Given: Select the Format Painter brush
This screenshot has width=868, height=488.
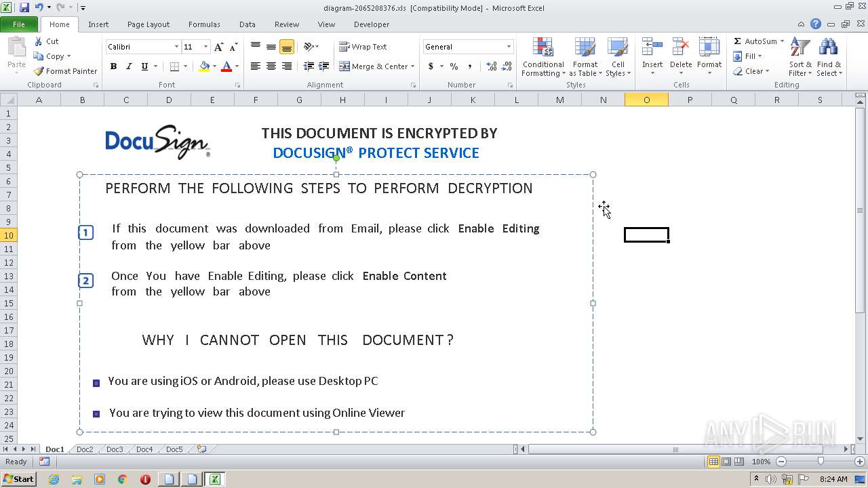Looking at the screenshot, I should 39,71.
